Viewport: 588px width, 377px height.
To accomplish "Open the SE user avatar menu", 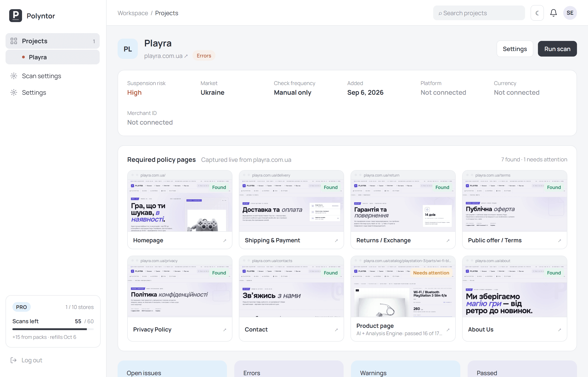I will [x=570, y=13].
